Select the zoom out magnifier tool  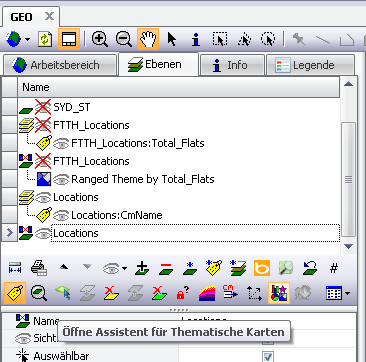[x=124, y=39]
